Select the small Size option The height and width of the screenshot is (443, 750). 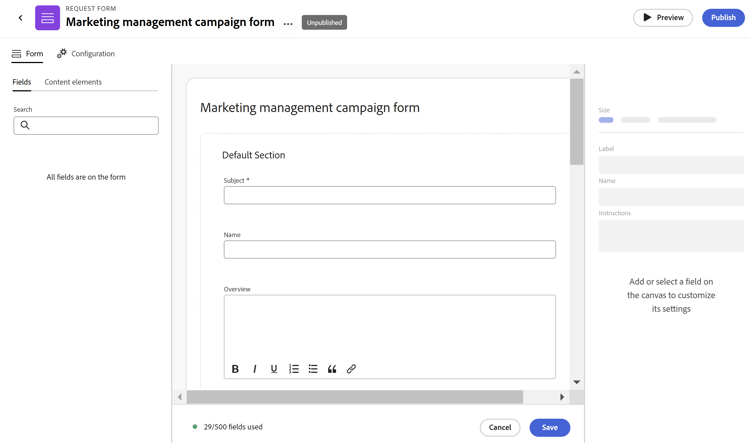click(x=606, y=120)
